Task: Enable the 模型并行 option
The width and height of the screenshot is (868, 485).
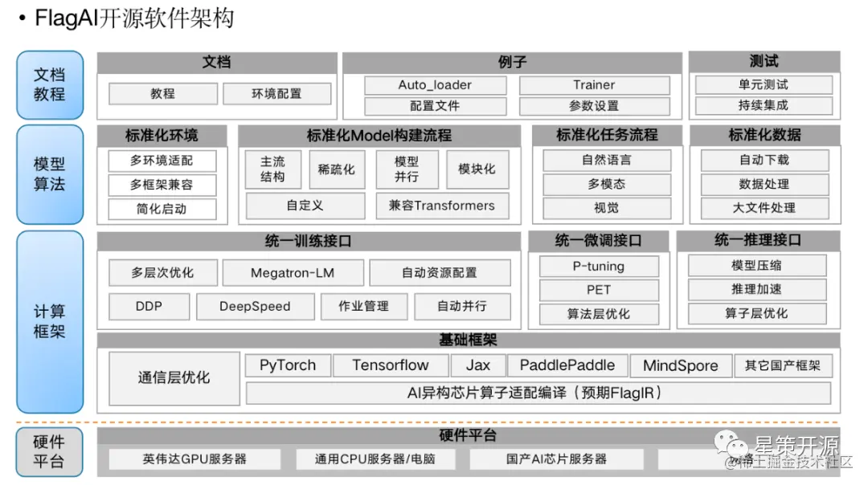Action: point(407,169)
